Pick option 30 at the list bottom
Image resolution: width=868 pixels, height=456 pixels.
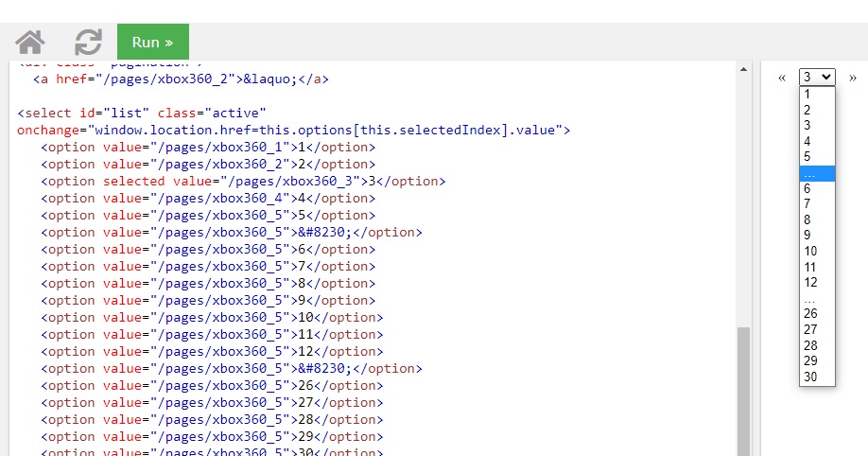(817, 377)
